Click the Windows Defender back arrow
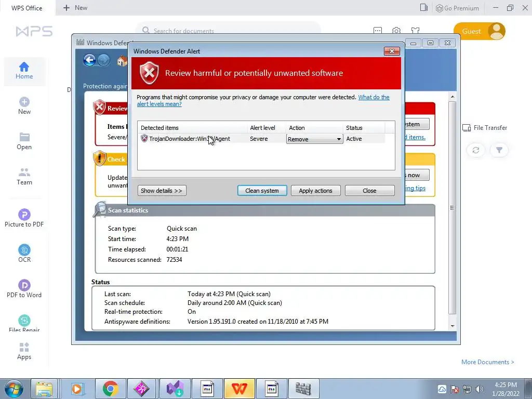 89,60
